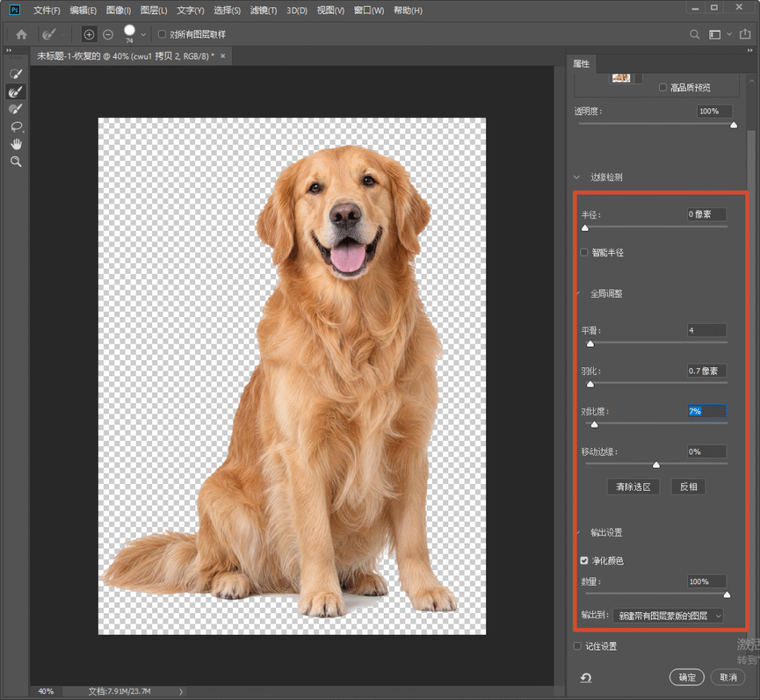Select the Hand tool
The width and height of the screenshot is (760, 700).
pos(16,144)
